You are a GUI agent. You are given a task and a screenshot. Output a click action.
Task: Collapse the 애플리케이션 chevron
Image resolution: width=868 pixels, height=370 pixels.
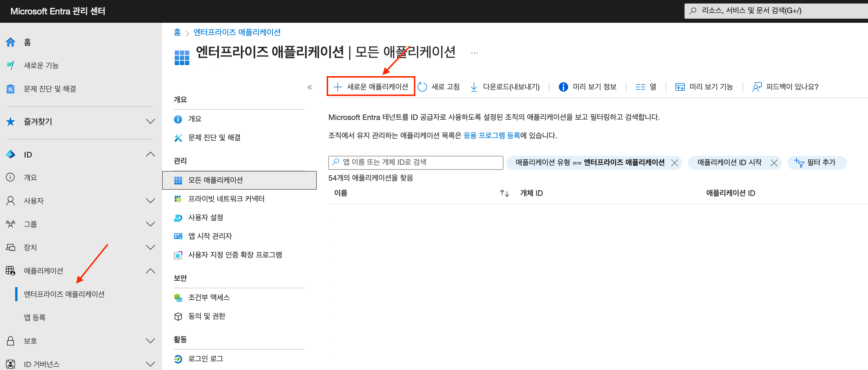tap(150, 270)
